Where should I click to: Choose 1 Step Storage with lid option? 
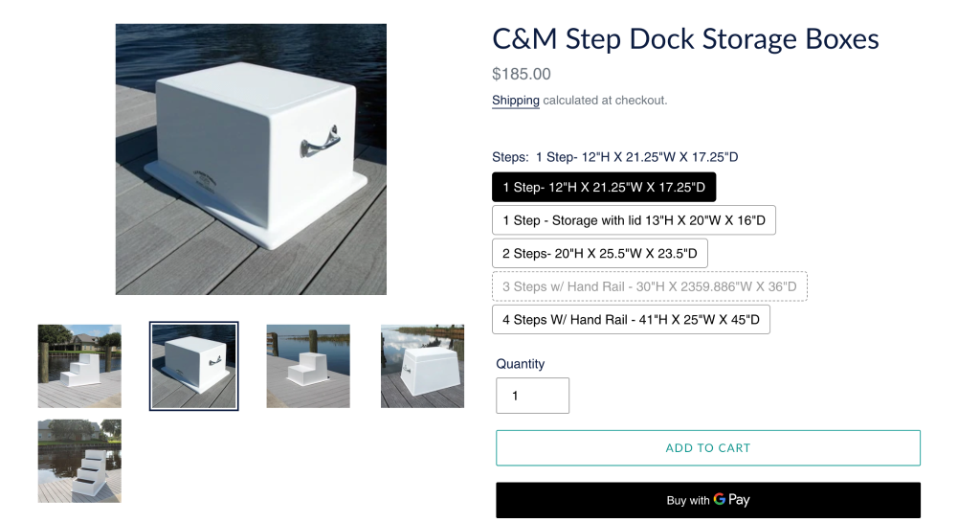pos(634,220)
